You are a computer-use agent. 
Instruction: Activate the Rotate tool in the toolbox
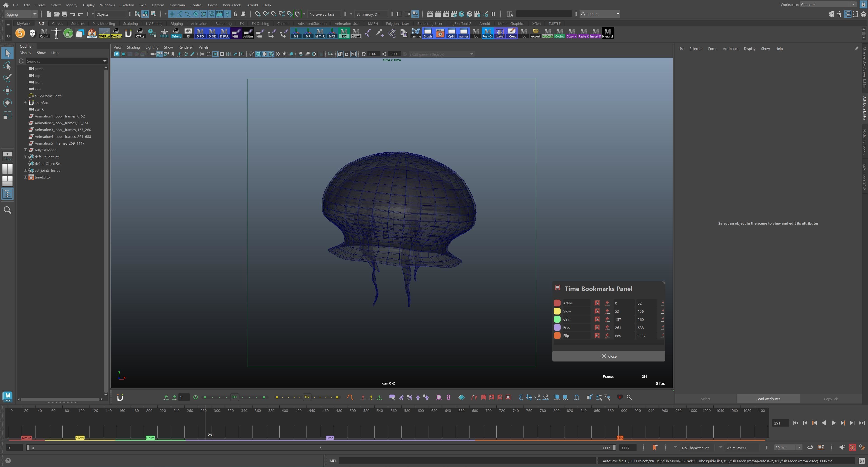coord(7,103)
